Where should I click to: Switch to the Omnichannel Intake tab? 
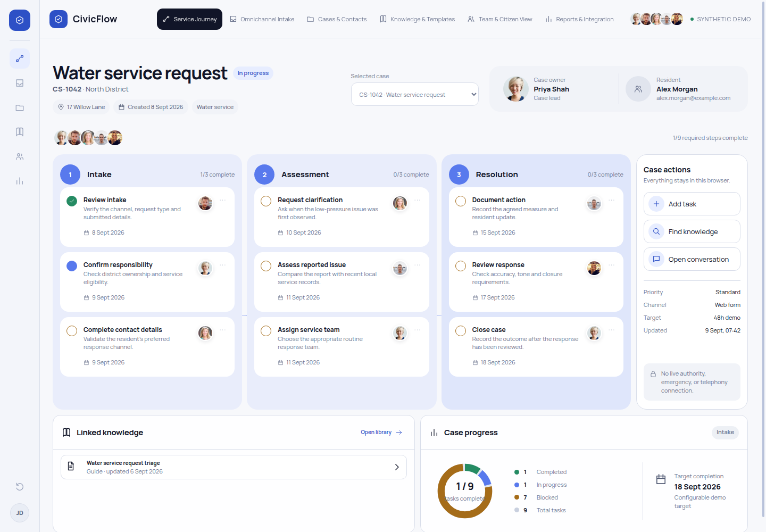pos(262,19)
